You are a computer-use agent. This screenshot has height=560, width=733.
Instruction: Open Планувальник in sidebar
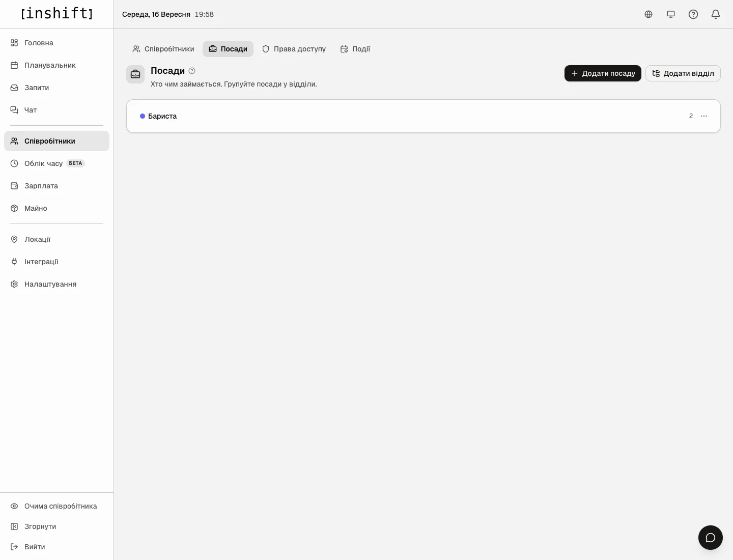[x=57, y=65]
